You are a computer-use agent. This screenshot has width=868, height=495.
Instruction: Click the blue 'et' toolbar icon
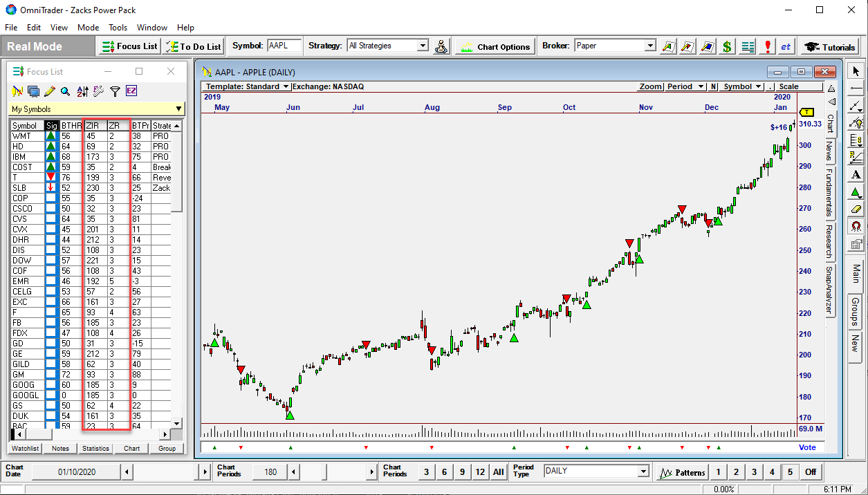pyautogui.click(x=786, y=46)
